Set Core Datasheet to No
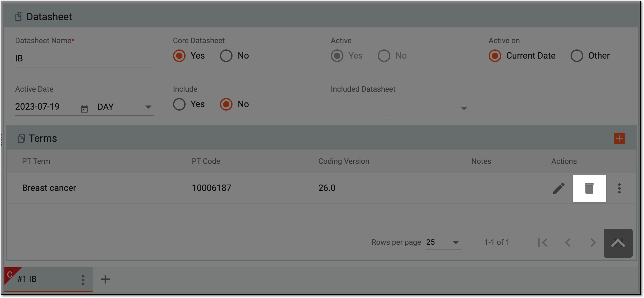The image size is (644, 298). [x=226, y=56]
